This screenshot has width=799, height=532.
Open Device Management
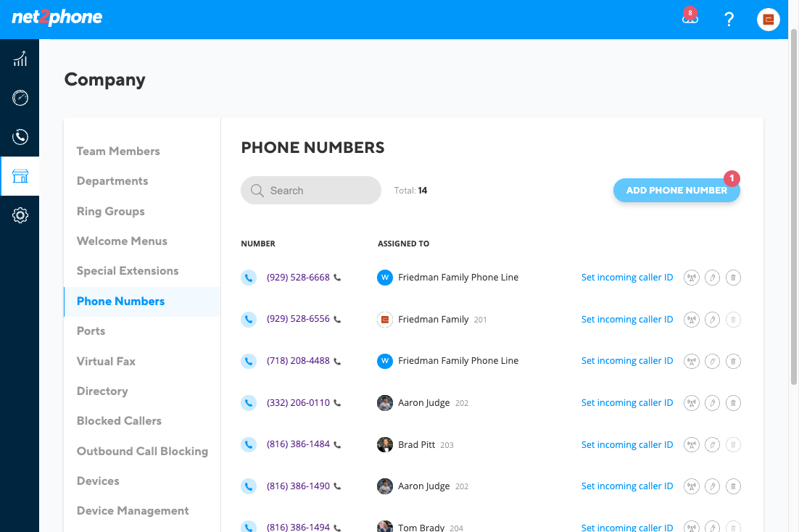point(133,510)
